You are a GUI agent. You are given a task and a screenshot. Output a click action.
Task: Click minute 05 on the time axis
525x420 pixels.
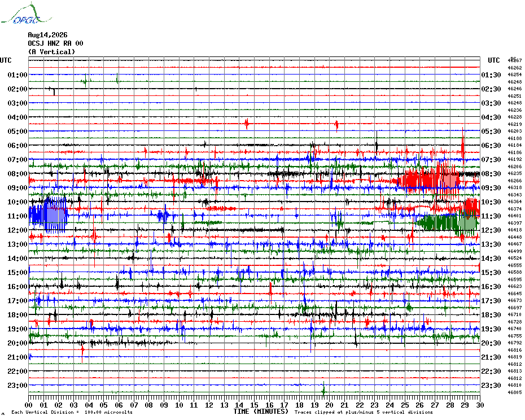tap(104, 405)
